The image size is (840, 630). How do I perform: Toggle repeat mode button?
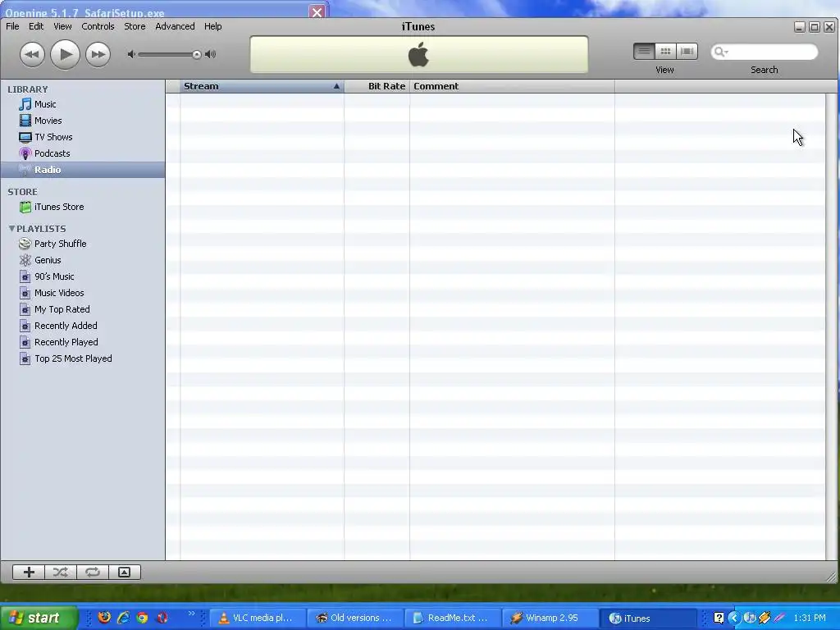(93, 572)
